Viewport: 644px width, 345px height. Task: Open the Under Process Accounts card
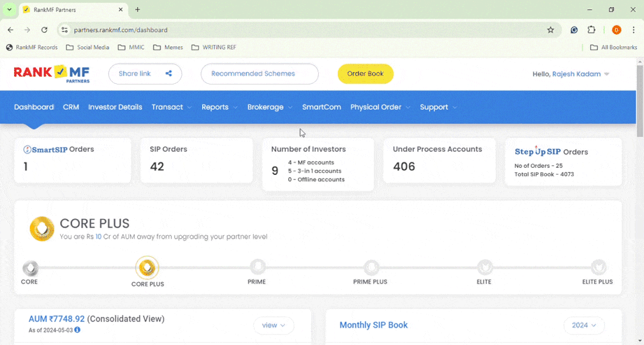coord(439,160)
